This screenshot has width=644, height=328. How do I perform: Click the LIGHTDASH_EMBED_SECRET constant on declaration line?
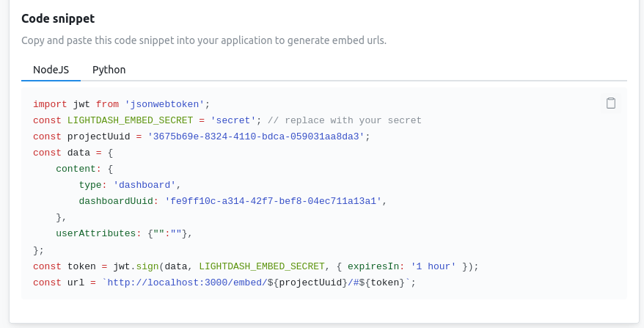pyautogui.click(x=131, y=120)
